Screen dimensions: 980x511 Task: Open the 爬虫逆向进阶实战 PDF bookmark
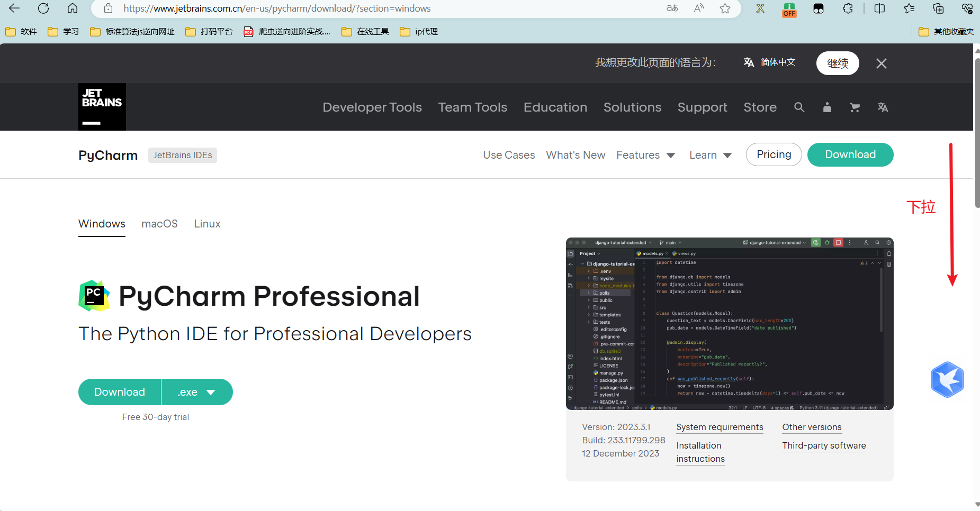point(287,32)
